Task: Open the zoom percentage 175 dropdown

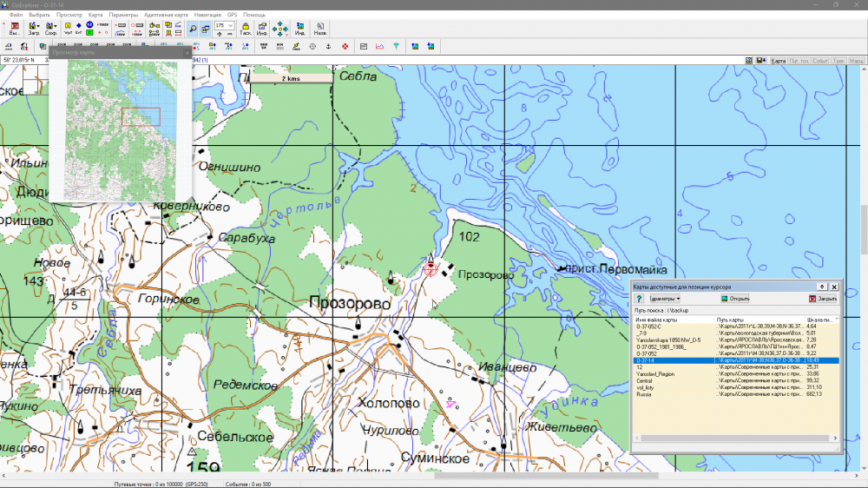Action: pyautogui.click(x=231, y=26)
